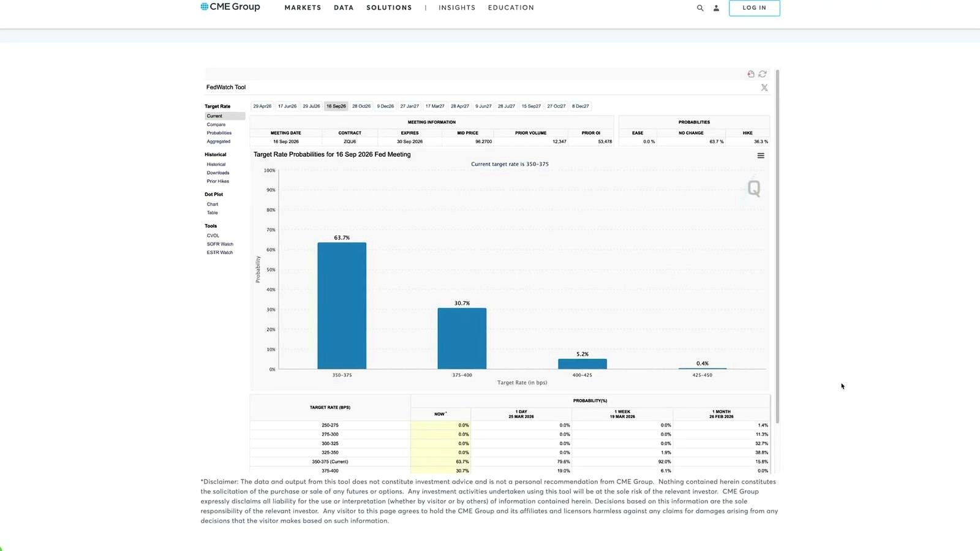This screenshot has width=980, height=551.
Task: Select the 16 Sep26 meeting tab
Action: [x=336, y=107]
